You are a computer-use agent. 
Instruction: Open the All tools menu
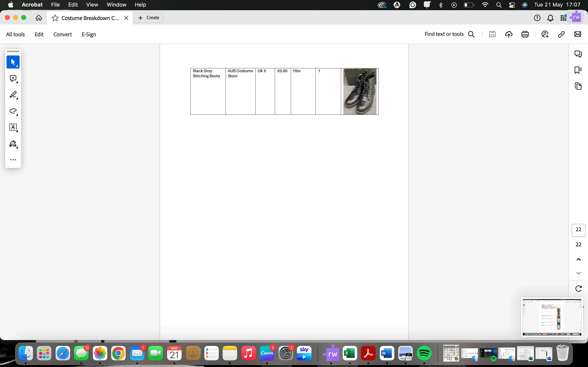click(x=15, y=34)
